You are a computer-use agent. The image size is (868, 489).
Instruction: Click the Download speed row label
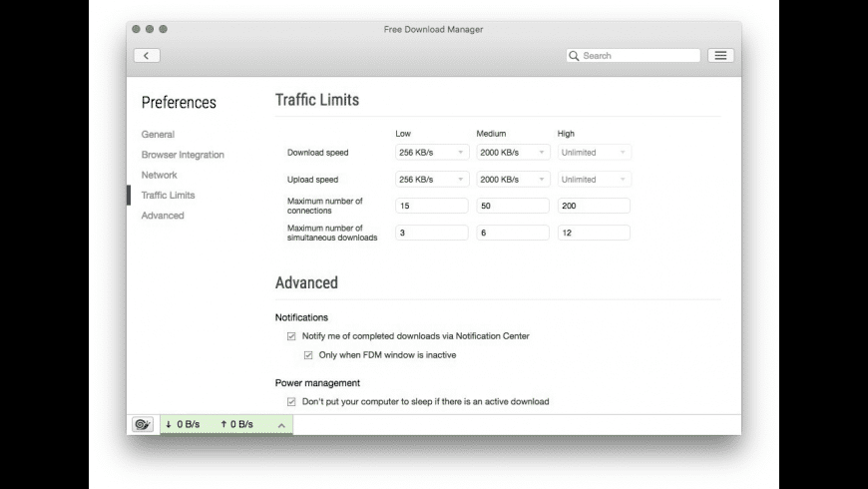pyautogui.click(x=317, y=153)
